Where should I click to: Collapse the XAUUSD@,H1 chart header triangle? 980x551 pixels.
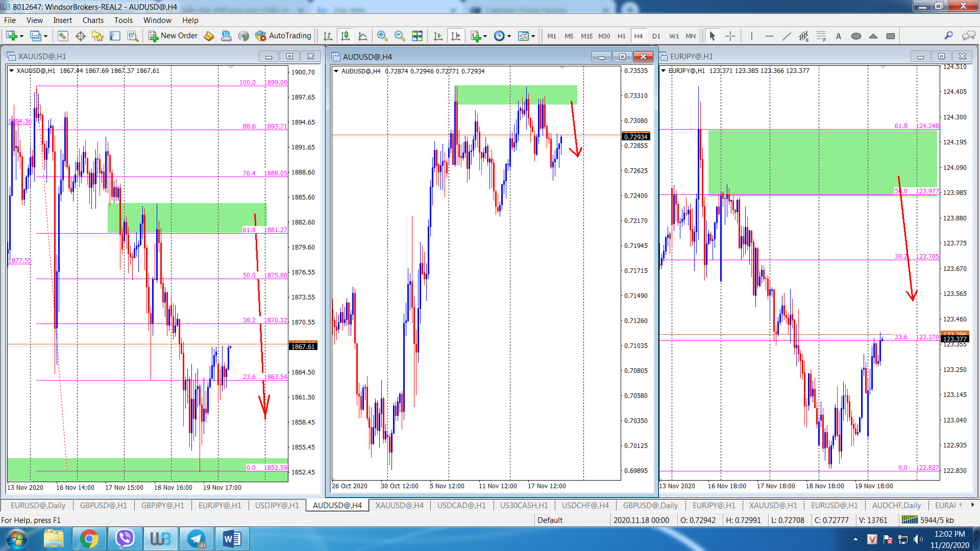click(11, 71)
